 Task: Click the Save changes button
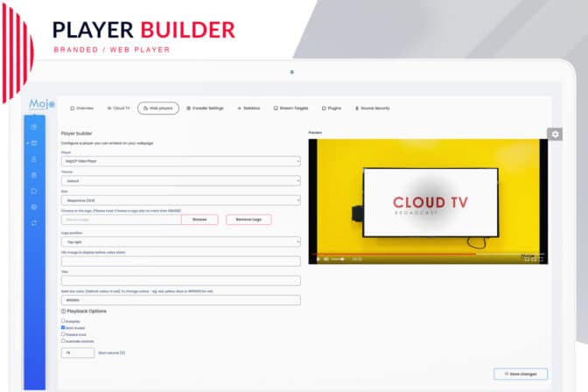pos(521,374)
